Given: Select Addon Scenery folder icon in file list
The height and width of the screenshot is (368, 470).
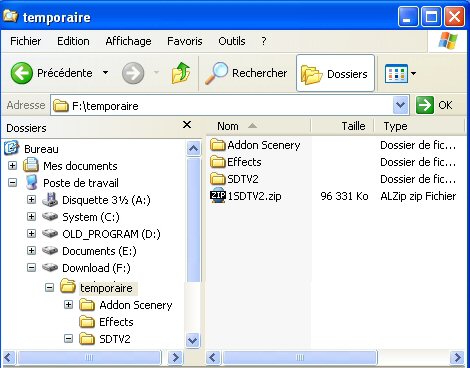Looking at the screenshot, I should click(x=218, y=145).
